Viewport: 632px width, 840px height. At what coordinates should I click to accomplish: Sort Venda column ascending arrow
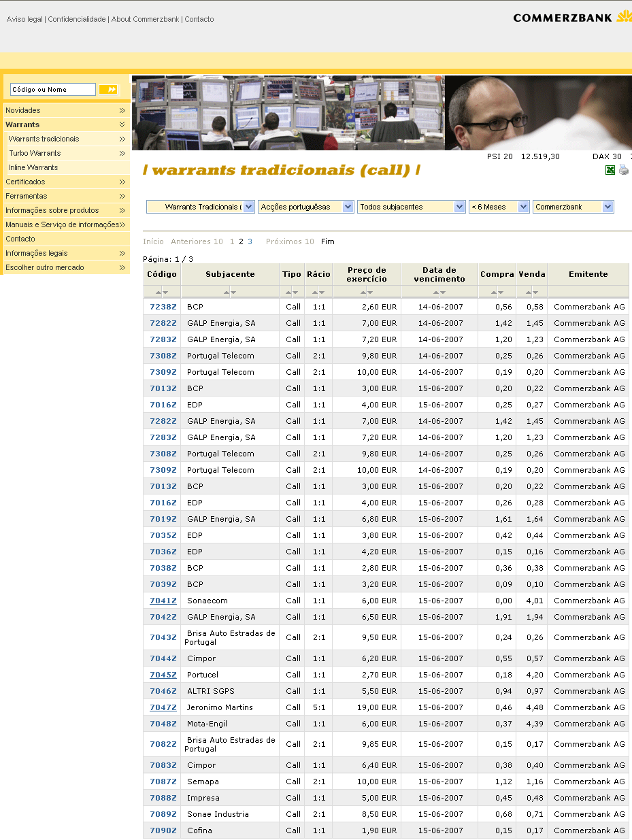pyautogui.click(x=529, y=292)
